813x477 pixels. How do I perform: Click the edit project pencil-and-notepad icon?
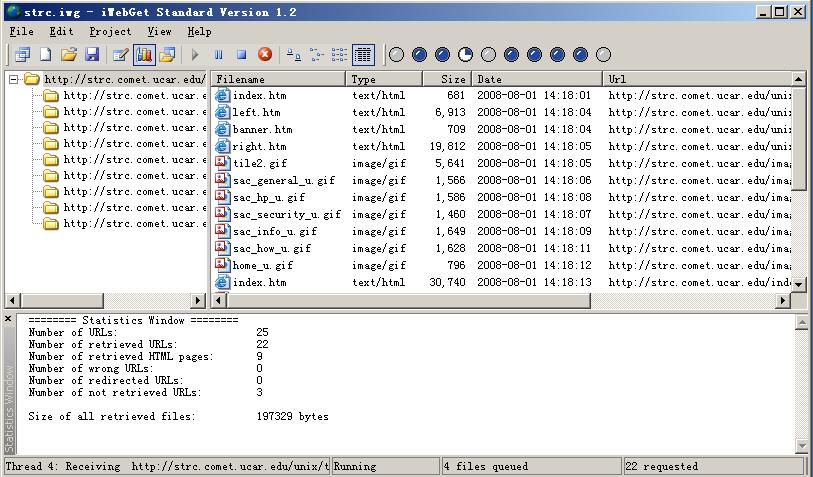coord(121,54)
